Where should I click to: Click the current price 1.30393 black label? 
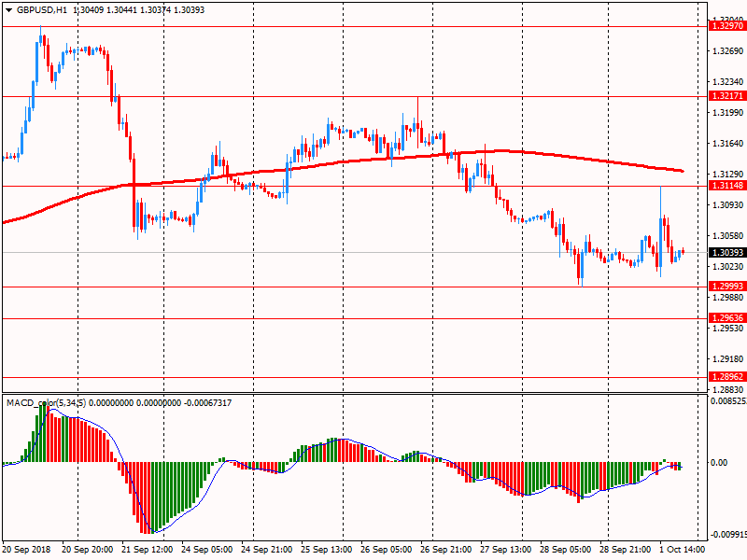[x=726, y=253]
